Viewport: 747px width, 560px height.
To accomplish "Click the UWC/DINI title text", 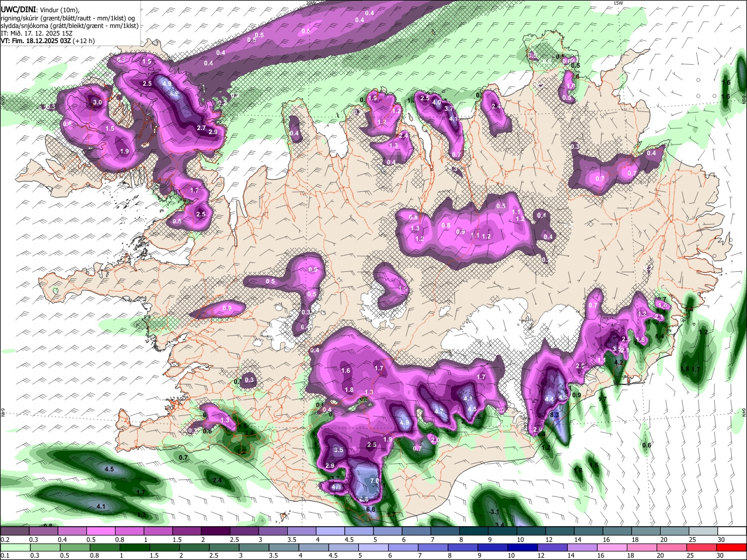I will click(x=18, y=10).
